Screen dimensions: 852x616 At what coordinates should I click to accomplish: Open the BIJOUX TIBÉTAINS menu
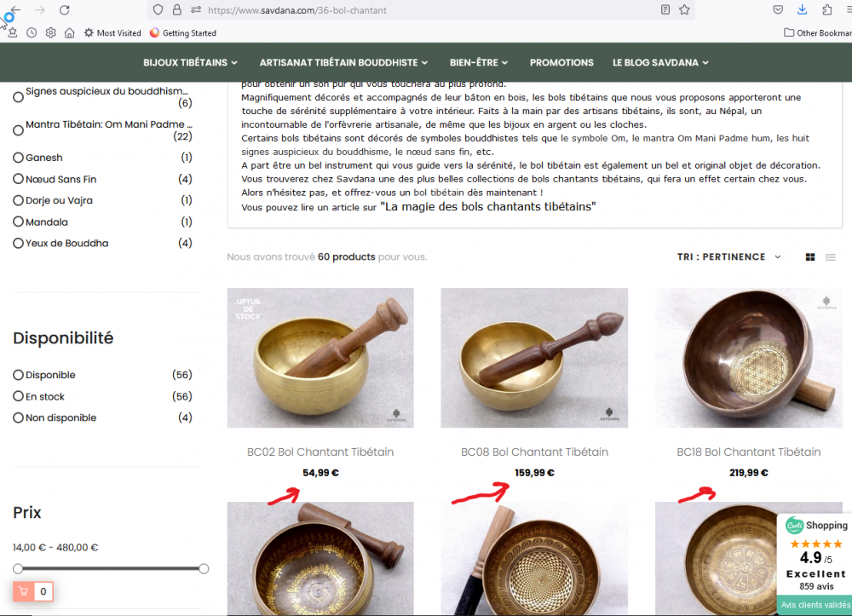click(x=190, y=62)
